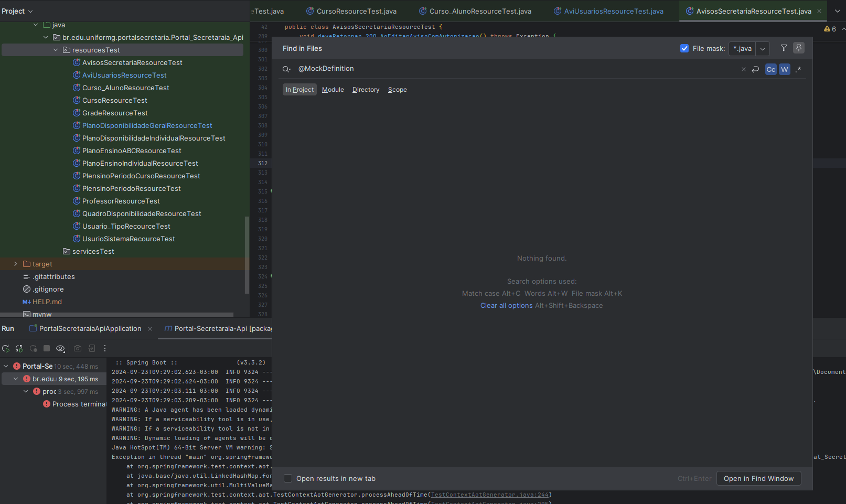The image size is (846, 504).
Task: Open AvisosSecretariaResourceTest in the project tree
Action: pos(132,62)
